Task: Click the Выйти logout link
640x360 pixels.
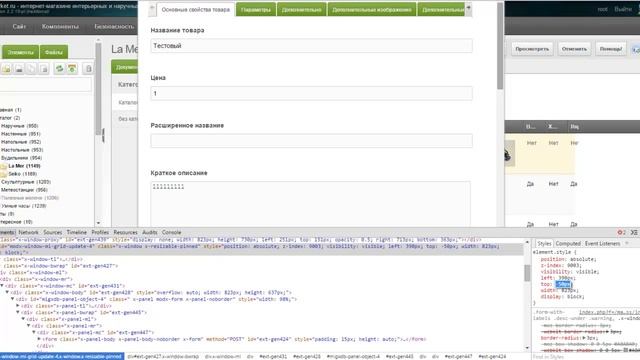Action: tap(623, 9)
